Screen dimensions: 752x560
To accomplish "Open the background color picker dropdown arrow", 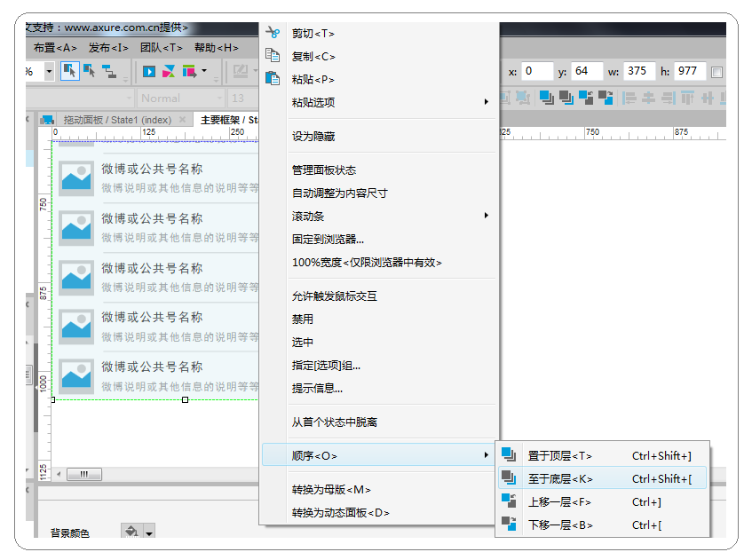I will coord(149,532).
